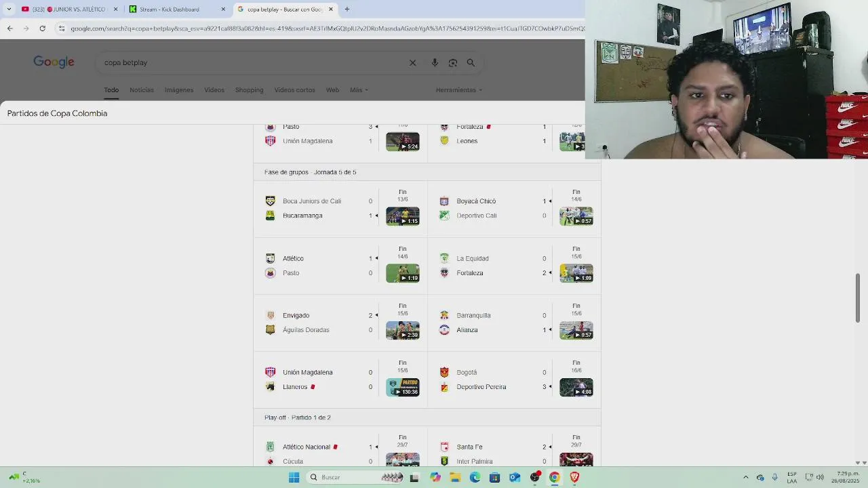Click the Deportivo Pereira team name
Screen dimensions: 868x488
(x=481, y=387)
